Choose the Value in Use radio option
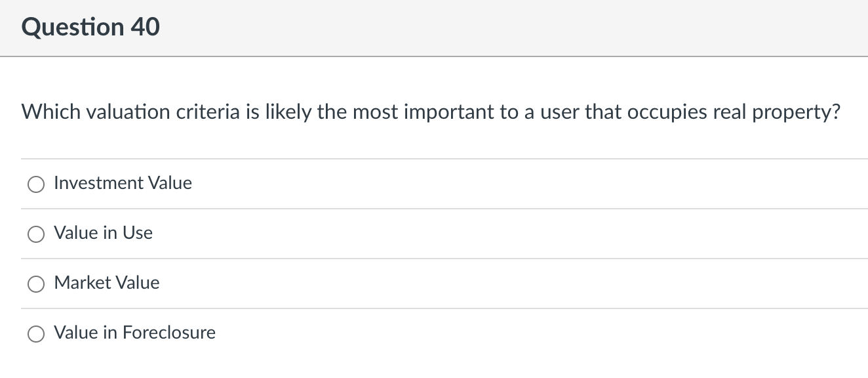 (36, 234)
